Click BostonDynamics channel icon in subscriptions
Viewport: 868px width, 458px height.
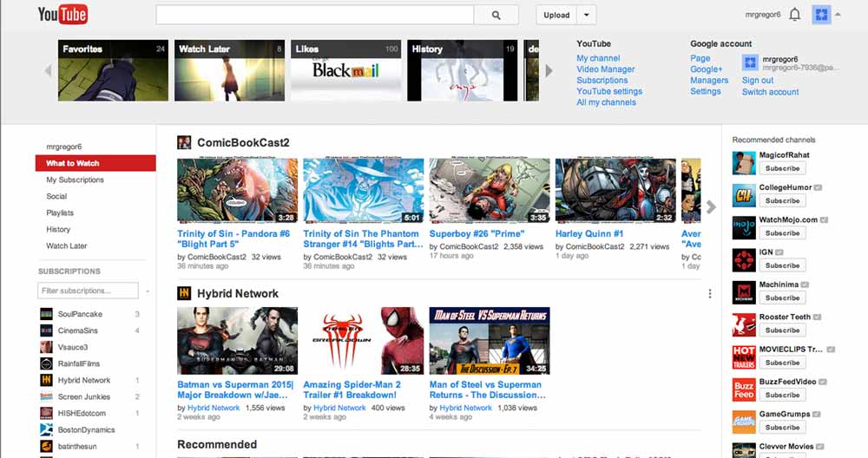47,429
